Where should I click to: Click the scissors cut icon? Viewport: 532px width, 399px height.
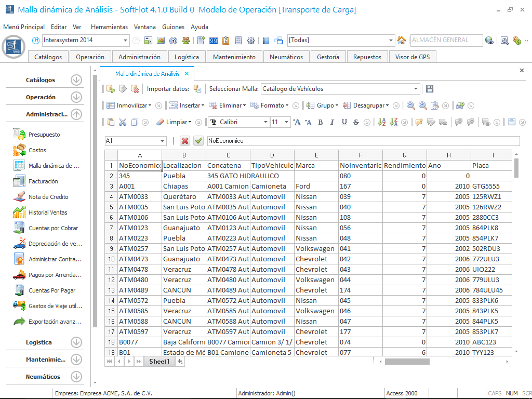pyautogui.click(x=123, y=122)
